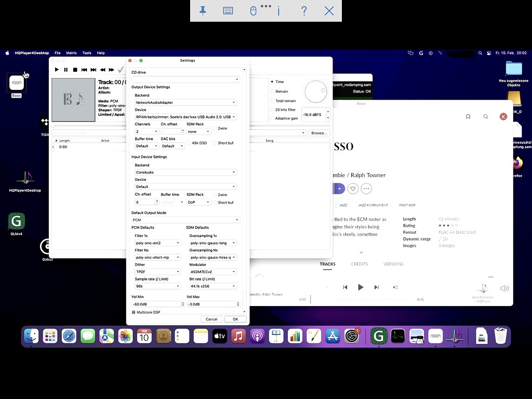Open the Backend dropdown showing NetworkAudioAdapter
The image size is (532, 399).
pyautogui.click(x=185, y=102)
